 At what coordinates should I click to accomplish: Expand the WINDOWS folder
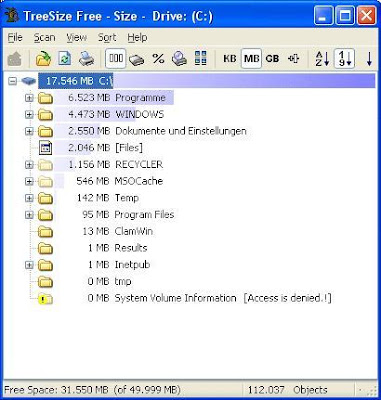(x=29, y=115)
